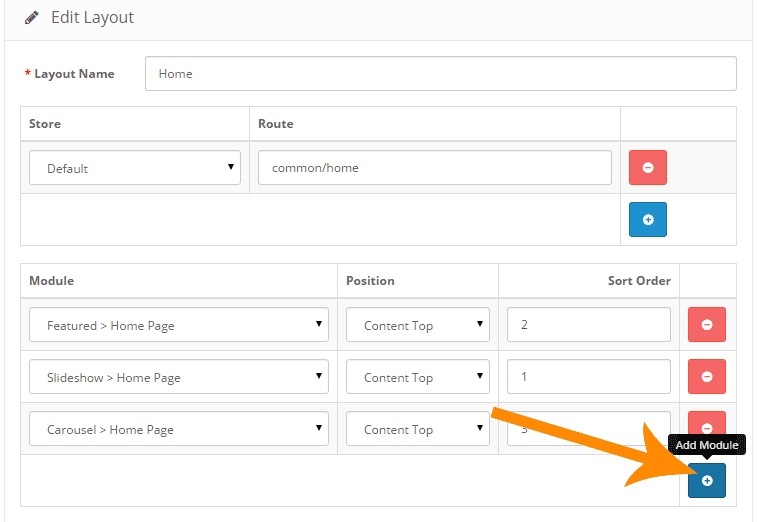The image size is (759, 522).
Task: Click the Layout Name label
Action: [x=74, y=74]
